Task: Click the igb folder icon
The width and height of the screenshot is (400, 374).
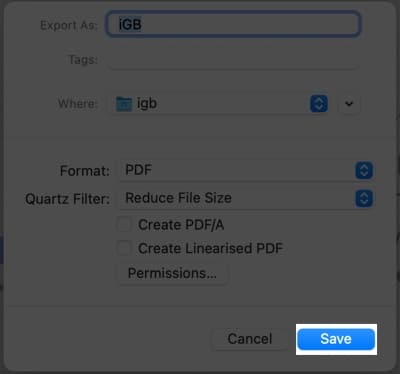Action: point(124,104)
